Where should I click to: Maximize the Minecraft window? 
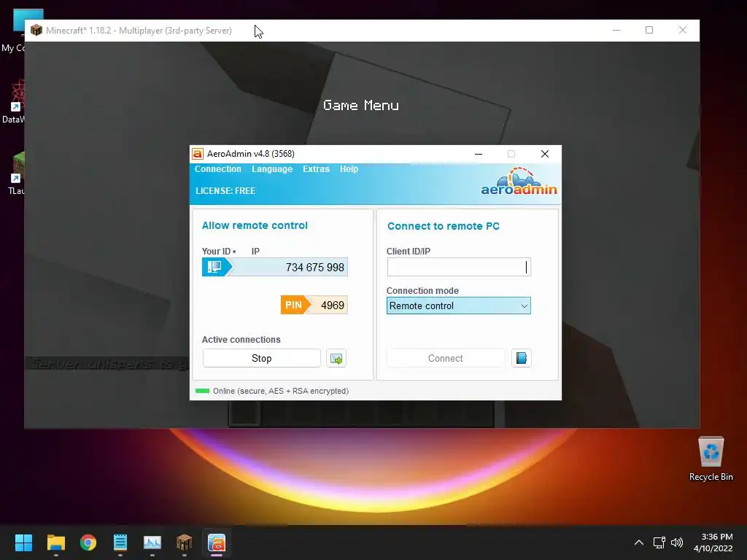point(649,30)
